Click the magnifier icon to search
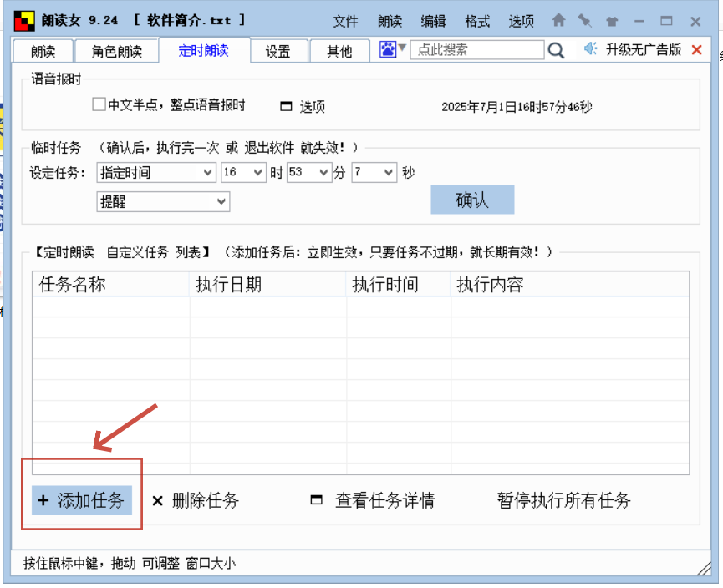This screenshot has width=723, height=588. pos(556,50)
